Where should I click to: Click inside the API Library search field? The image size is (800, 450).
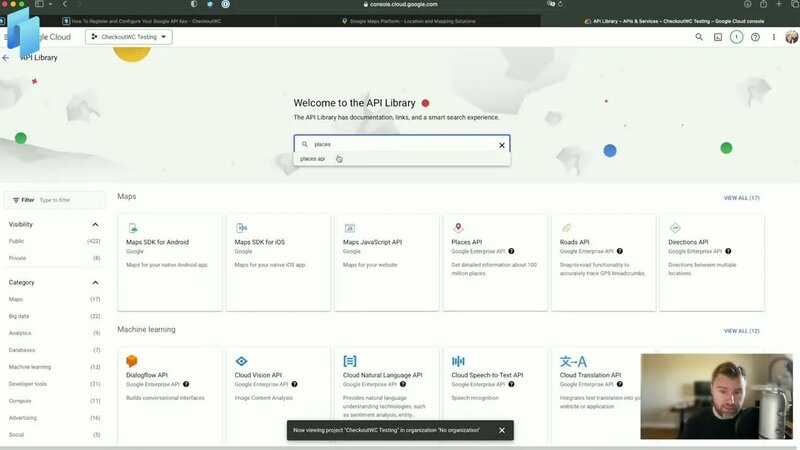click(x=402, y=144)
